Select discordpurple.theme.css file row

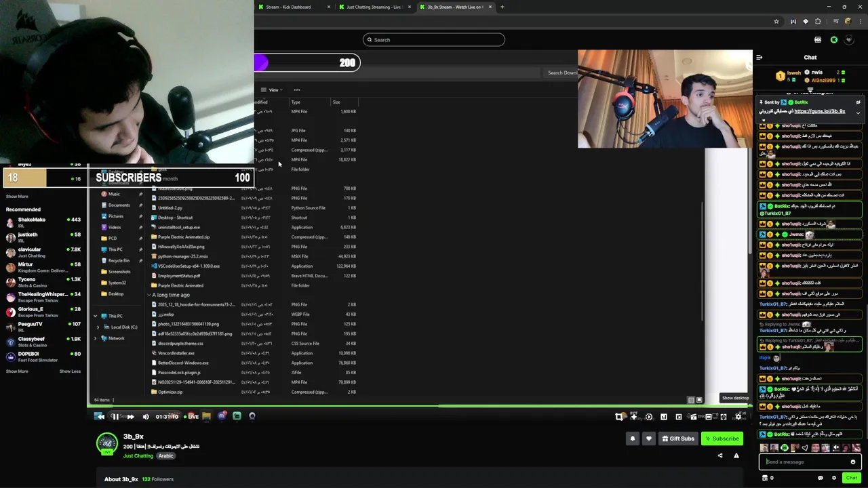coord(254,344)
